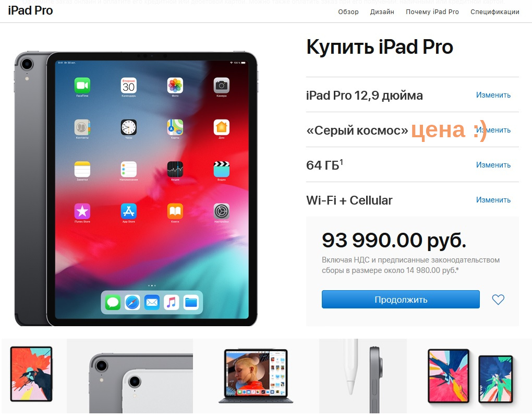Image resolution: width=532 pixels, height=417 pixels.
Task: Change iPad Pro 12,9 дюйма size
Action: (493, 95)
